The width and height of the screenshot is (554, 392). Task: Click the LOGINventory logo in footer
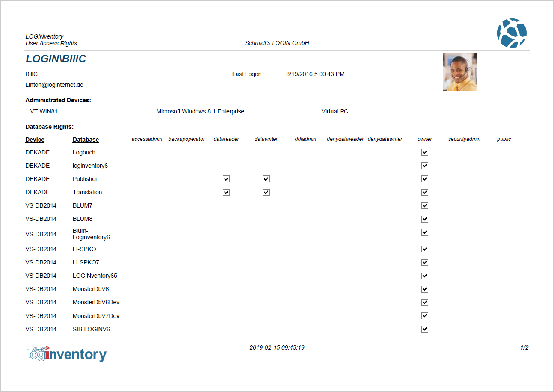click(66, 354)
